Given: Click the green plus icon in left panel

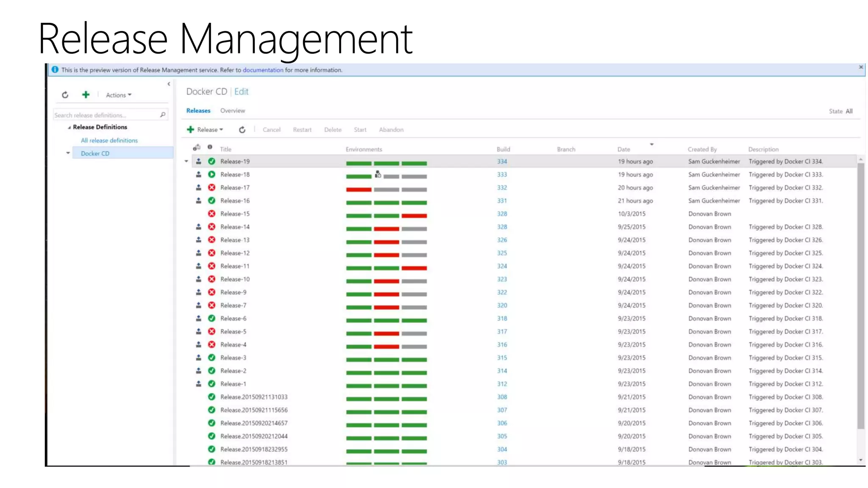Looking at the screenshot, I should click(86, 94).
